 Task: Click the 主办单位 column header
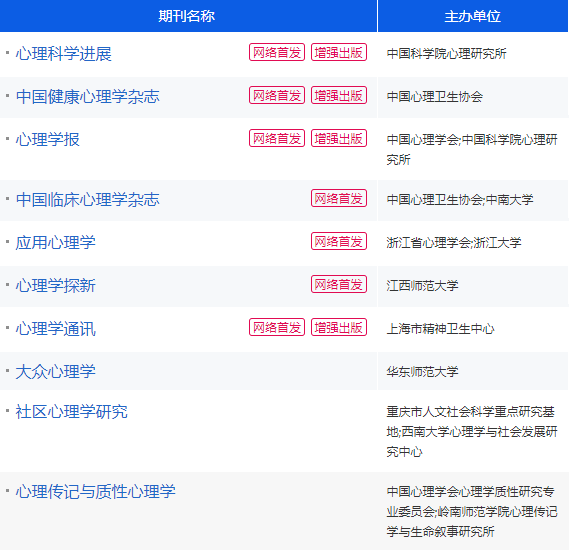[472, 16]
